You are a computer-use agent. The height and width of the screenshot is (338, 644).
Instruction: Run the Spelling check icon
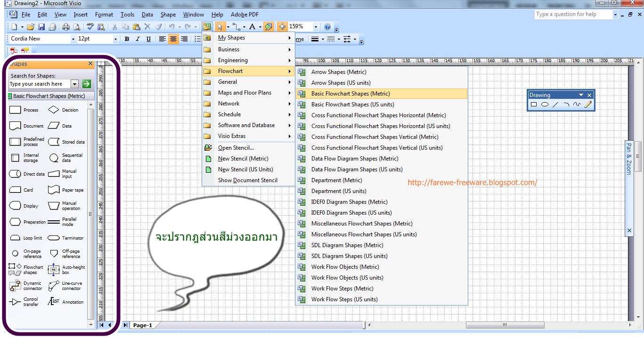tap(90, 27)
